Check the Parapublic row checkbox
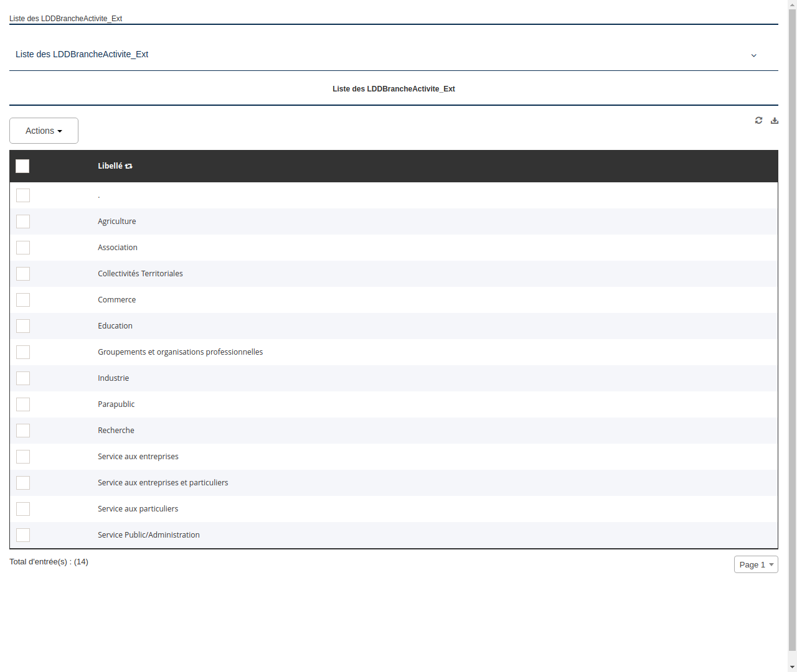 [x=23, y=404]
